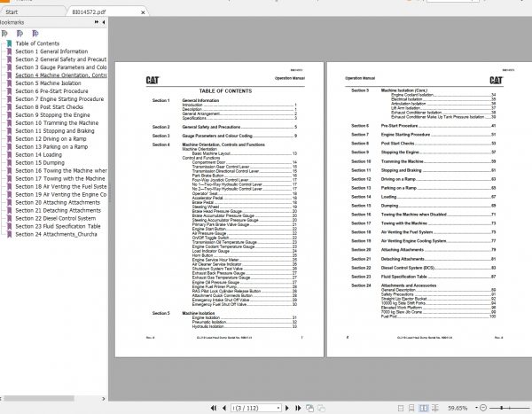The width and height of the screenshot is (532, 414).
Task: Open Section 17 Towing with the Machine bookmark
Action: 60,178
